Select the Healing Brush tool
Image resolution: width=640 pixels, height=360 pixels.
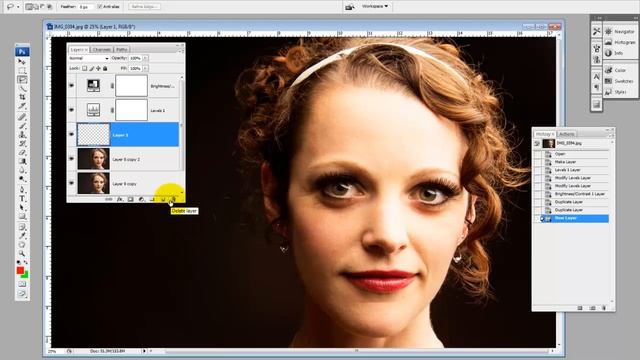pyautogui.click(x=22, y=117)
